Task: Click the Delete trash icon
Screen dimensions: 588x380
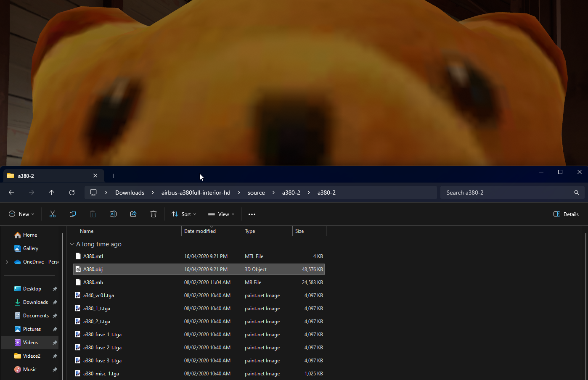Action: tap(154, 214)
